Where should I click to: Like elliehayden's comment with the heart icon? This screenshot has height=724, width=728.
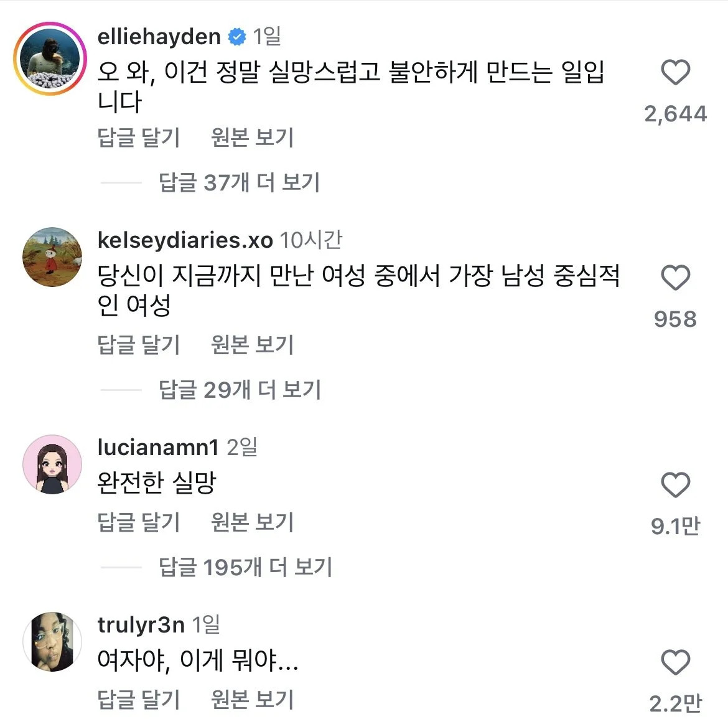pos(676,72)
